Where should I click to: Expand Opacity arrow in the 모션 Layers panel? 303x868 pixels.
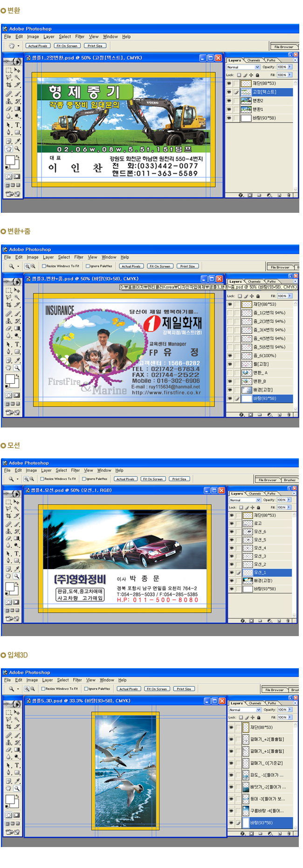[289, 500]
